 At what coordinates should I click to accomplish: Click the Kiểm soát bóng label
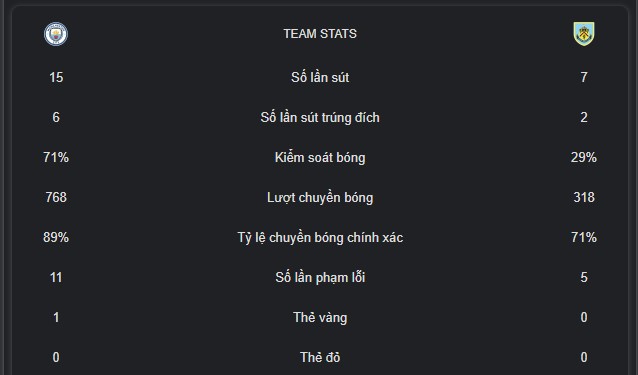(x=320, y=157)
